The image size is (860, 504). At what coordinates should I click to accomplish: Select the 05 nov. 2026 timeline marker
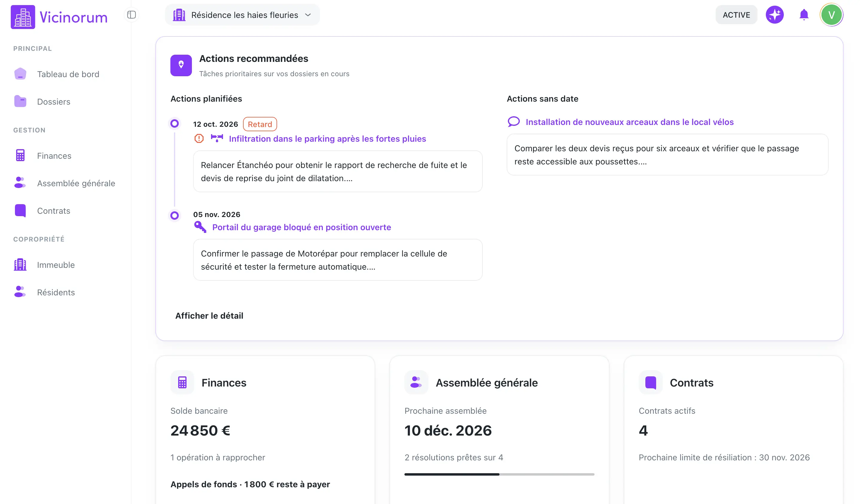pos(174,215)
